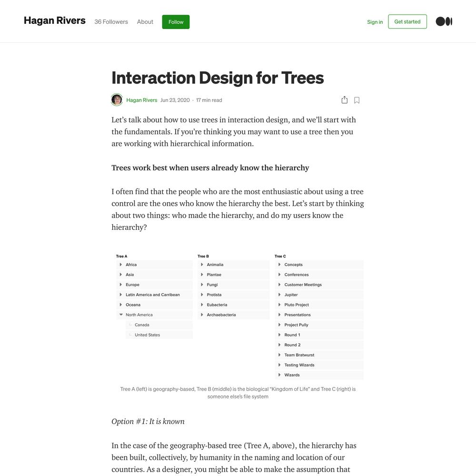Select the Eubacteria label
Viewport: 476px width, 476px height.
point(217,305)
